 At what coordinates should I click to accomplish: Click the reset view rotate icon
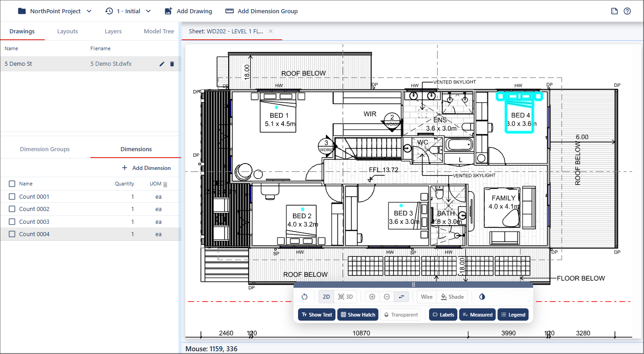tap(305, 297)
